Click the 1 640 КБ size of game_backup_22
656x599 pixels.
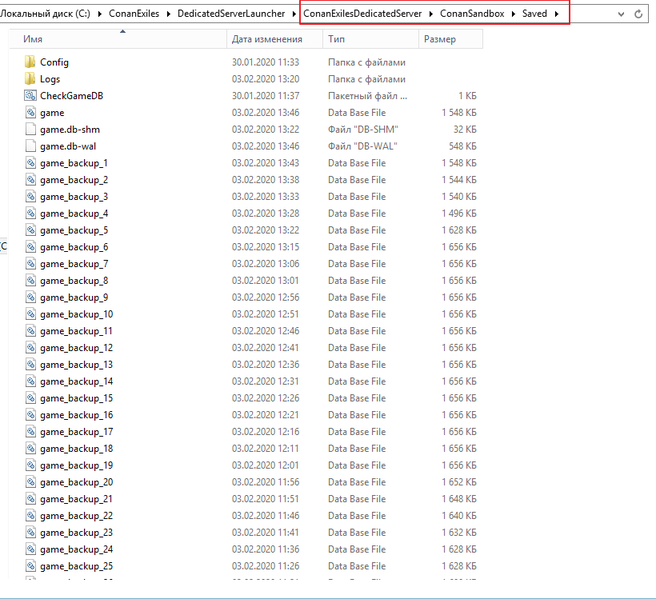pyautogui.click(x=459, y=516)
